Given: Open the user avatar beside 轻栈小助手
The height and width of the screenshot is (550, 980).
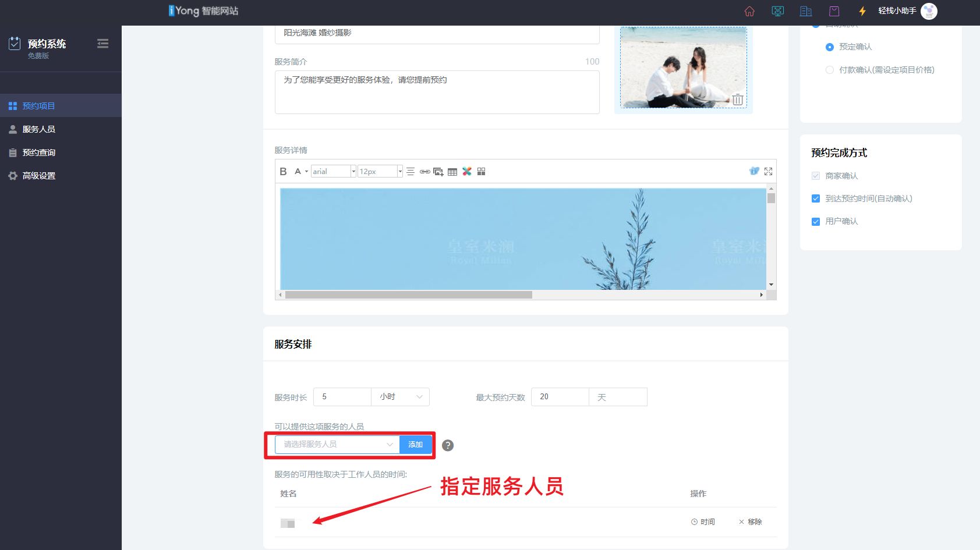Looking at the screenshot, I should tap(929, 11).
